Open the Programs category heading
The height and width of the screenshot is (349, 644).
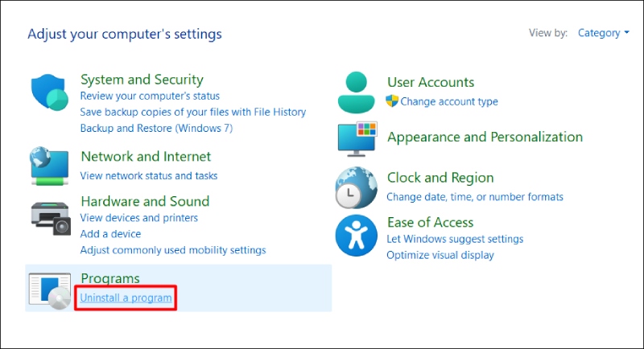point(110,278)
